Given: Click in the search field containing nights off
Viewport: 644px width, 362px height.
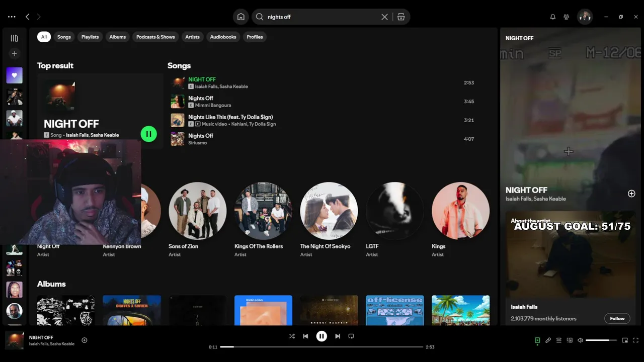Looking at the screenshot, I should 322,17.
